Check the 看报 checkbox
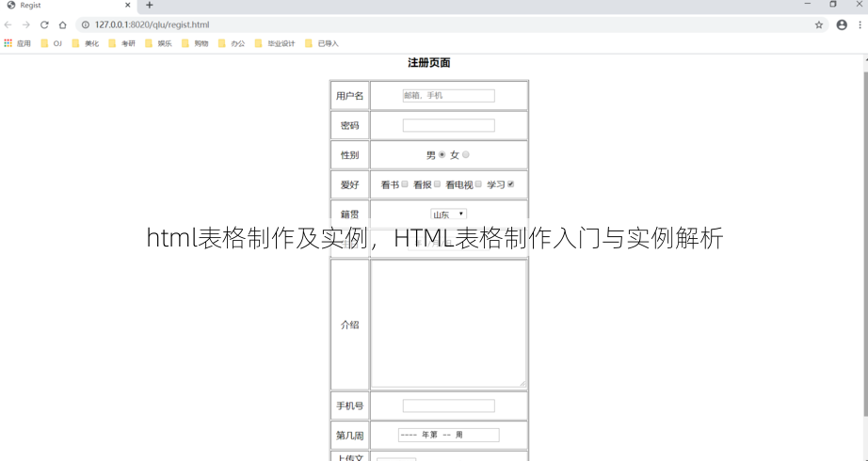This screenshot has width=868, height=461. pos(438,184)
